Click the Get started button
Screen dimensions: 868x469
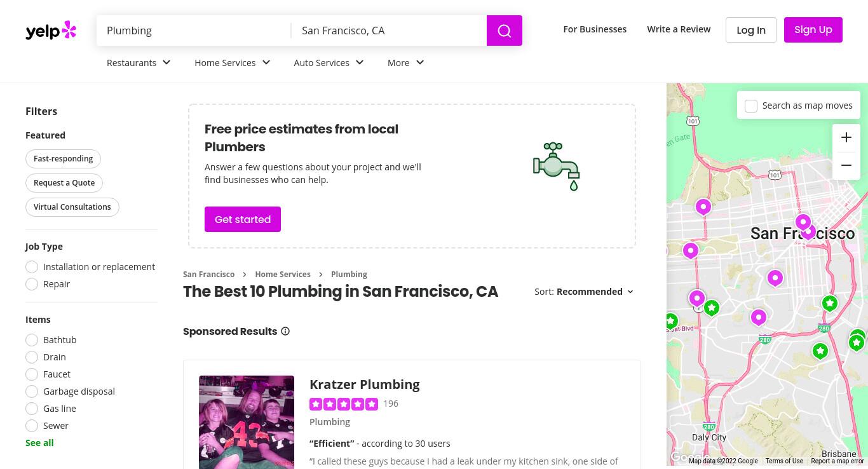coord(243,219)
